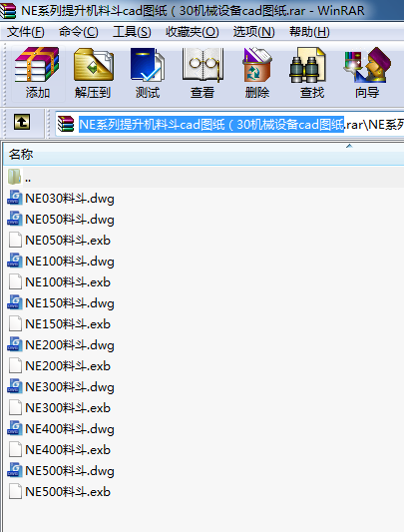Click the dwg icon of NE200料斗.dwg
Image resolution: width=404 pixels, height=532 pixels.
coord(15,344)
